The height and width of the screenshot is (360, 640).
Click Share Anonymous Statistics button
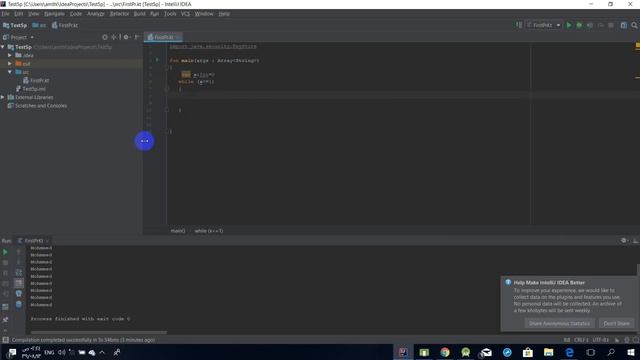[x=559, y=323]
